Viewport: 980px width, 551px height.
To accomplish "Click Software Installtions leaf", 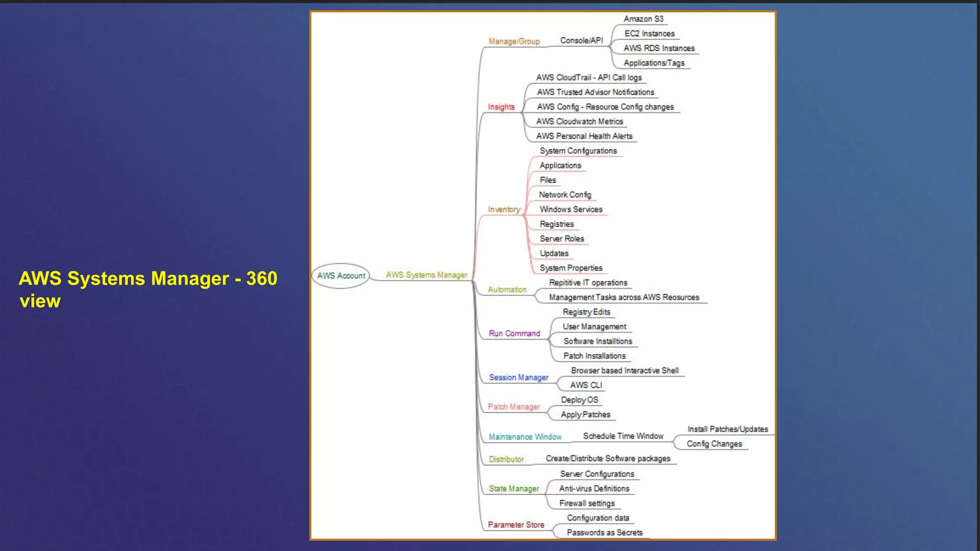I will [x=598, y=341].
